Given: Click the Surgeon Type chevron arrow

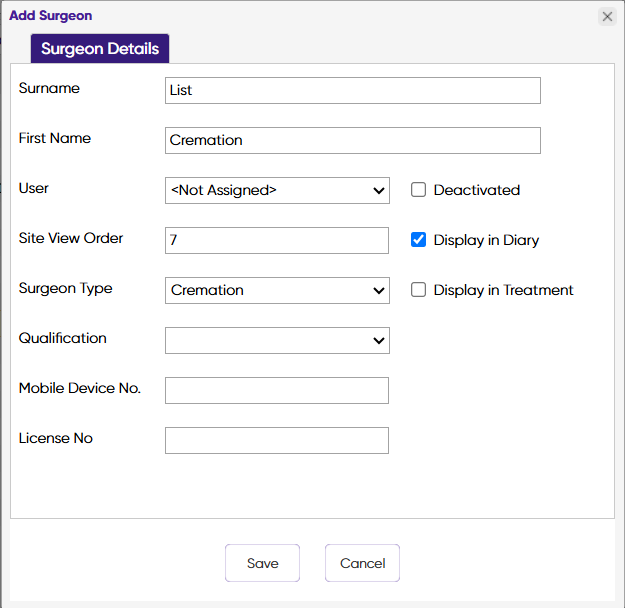Looking at the screenshot, I should tap(379, 291).
